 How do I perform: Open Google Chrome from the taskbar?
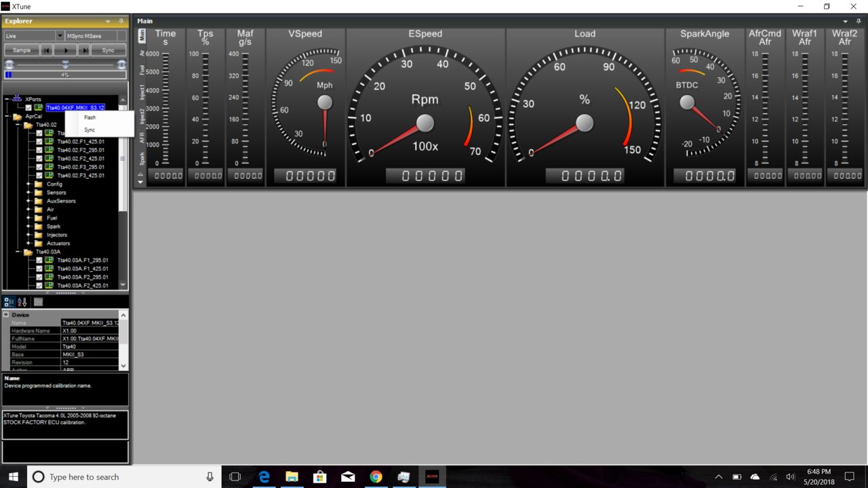pyautogui.click(x=375, y=476)
